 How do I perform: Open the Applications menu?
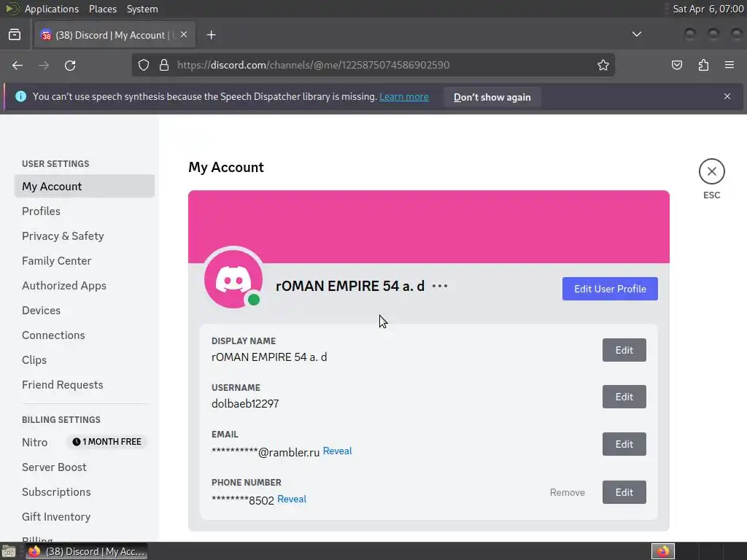pyautogui.click(x=52, y=9)
